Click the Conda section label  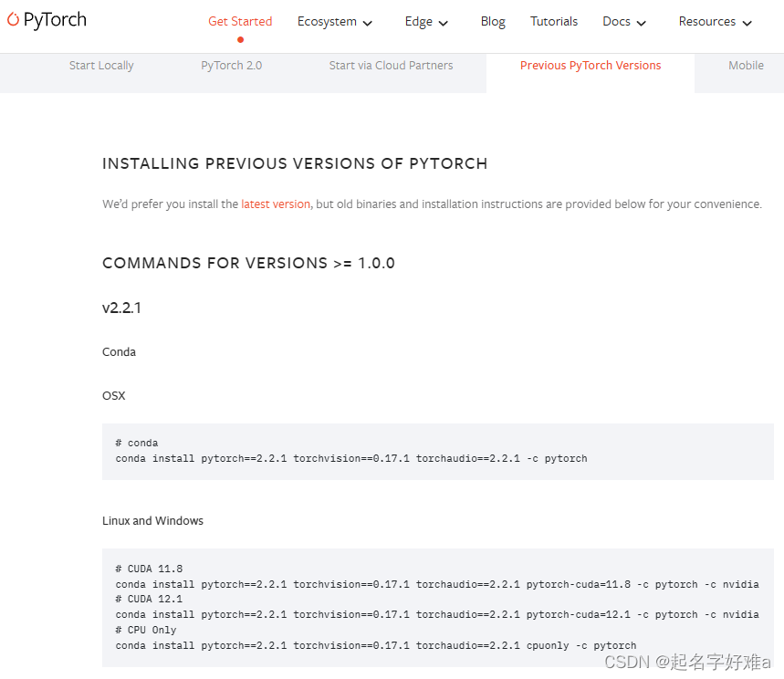pos(119,352)
